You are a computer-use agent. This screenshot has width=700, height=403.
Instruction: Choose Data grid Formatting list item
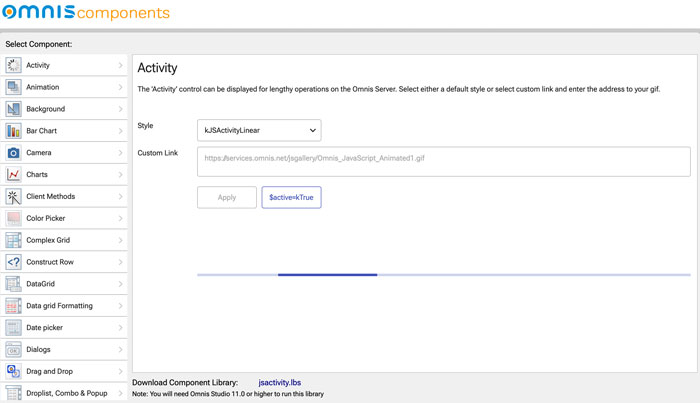pyautogui.click(x=64, y=306)
